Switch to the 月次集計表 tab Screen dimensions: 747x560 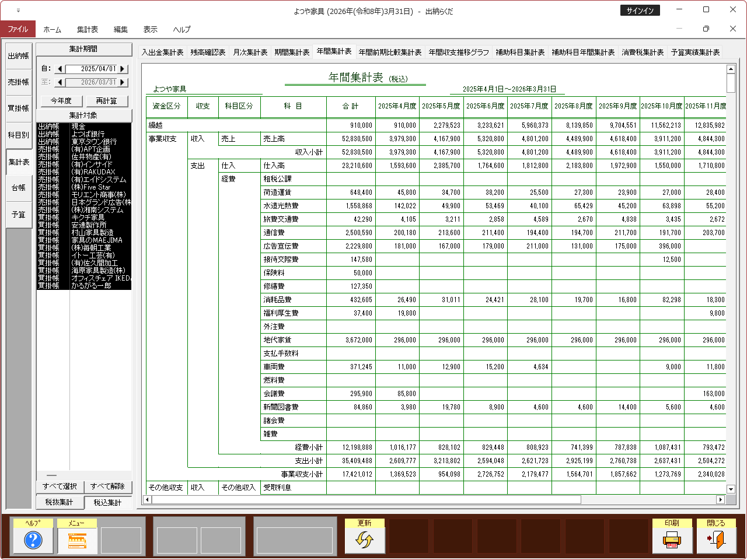[250, 52]
